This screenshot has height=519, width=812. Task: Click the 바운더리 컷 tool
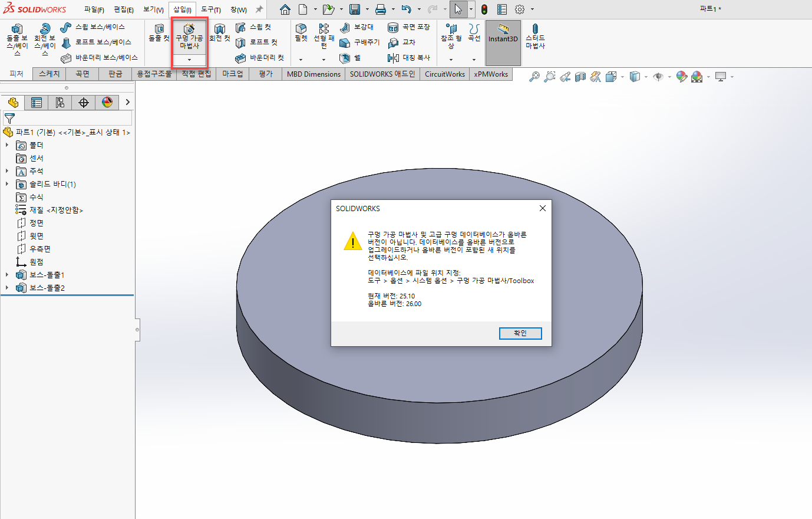coord(260,58)
